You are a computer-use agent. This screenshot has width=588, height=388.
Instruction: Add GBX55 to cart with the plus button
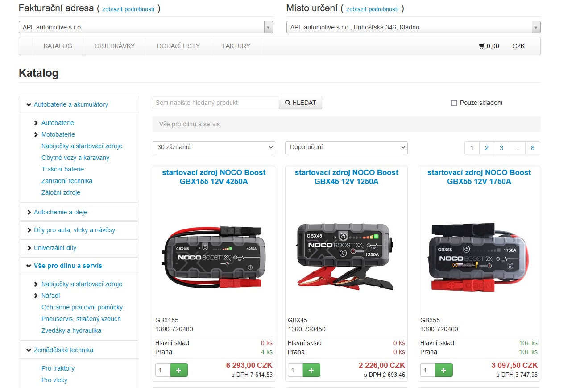(x=444, y=370)
